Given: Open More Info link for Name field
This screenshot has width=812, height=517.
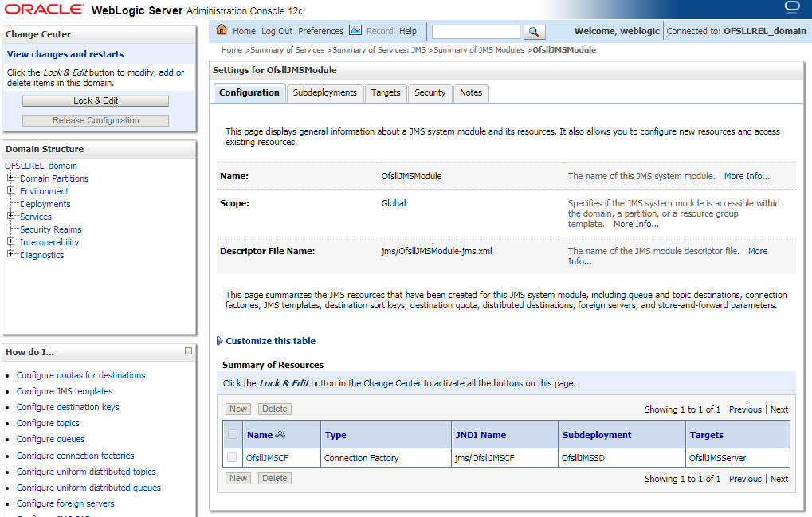Looking at the screenshot, I should click(747, 176).
